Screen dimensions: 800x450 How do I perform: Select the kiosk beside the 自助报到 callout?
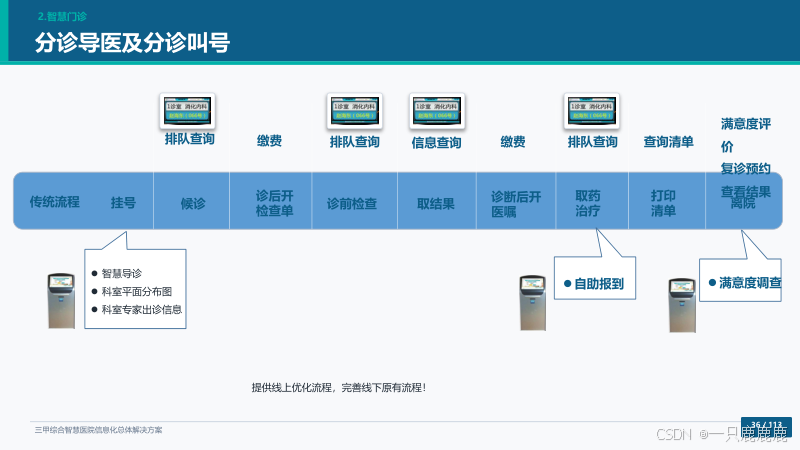pos(533,303)
